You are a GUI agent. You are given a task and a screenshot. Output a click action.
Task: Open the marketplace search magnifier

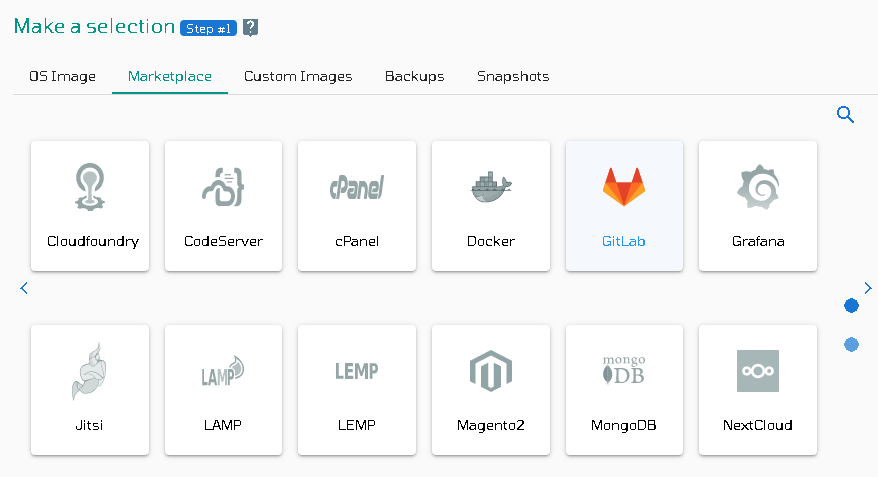845,114
